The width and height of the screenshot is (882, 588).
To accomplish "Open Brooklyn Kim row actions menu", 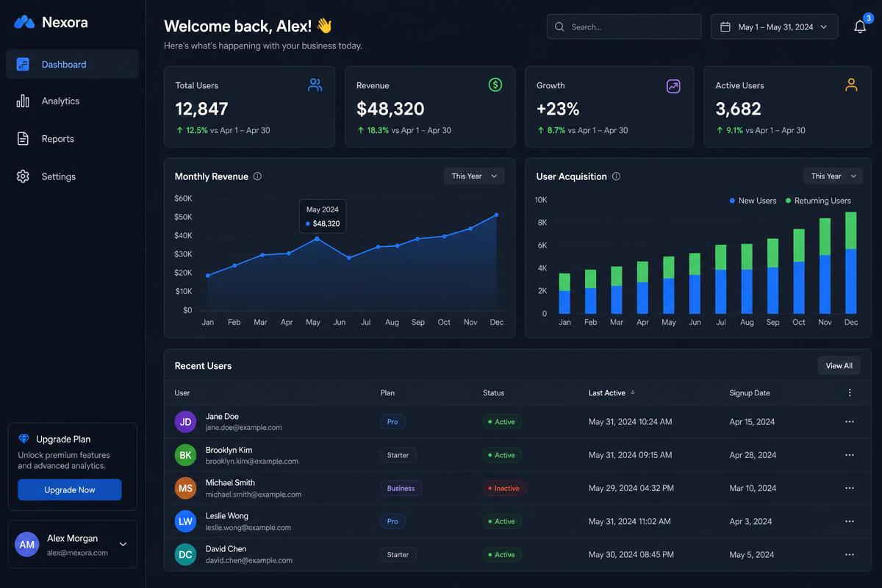I will pos(850,455).
